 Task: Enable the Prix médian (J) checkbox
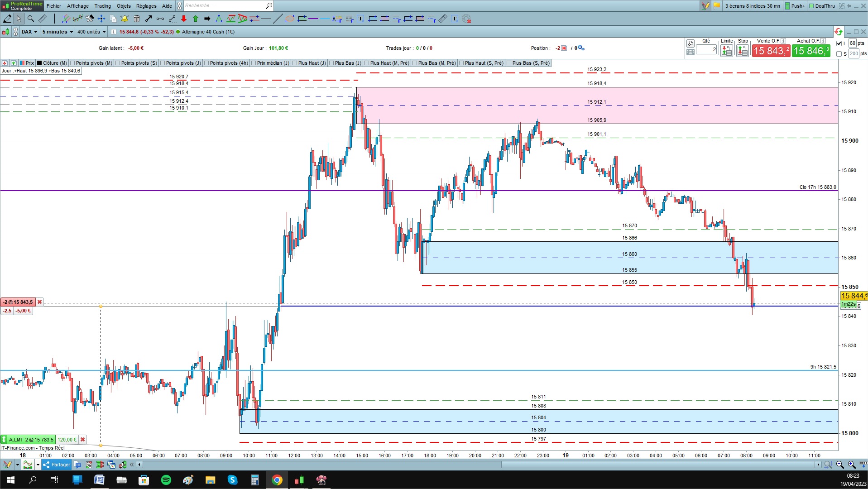254,63
